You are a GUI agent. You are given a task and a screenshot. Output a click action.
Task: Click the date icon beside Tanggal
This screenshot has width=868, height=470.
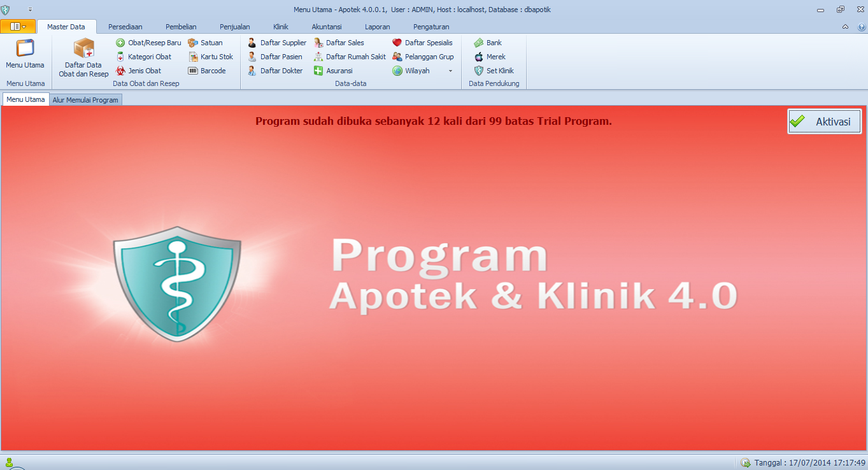pos(745,462)
